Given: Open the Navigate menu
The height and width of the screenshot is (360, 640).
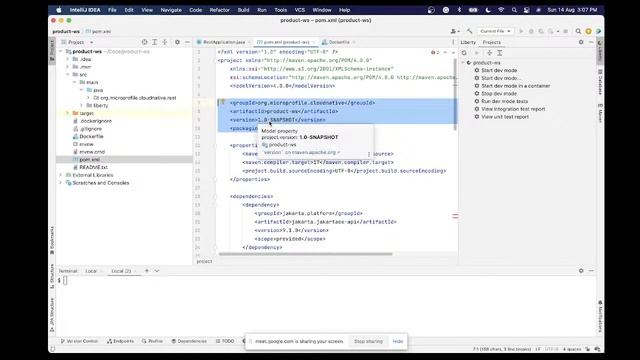Looking at the screenshot, I should tap(171, 10).
